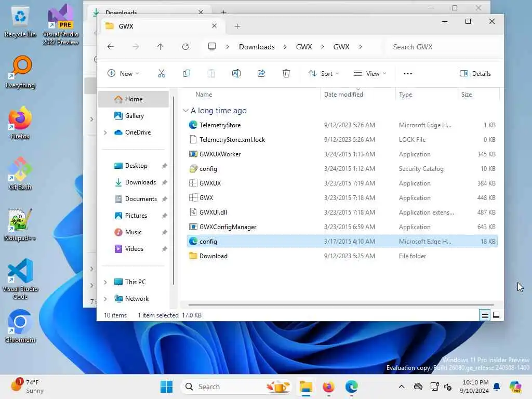This screenshot has height=399, width=532.
Task: Open pinned Pictures folder
Action: tap(134, 216)
